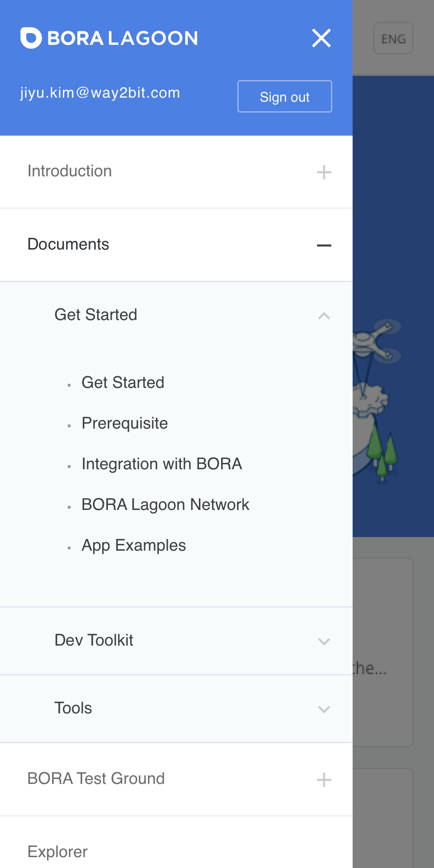Viewport: 434px width, 868px height.
Task: Collapse the Get Started section chevron
Action: [324, 316]
